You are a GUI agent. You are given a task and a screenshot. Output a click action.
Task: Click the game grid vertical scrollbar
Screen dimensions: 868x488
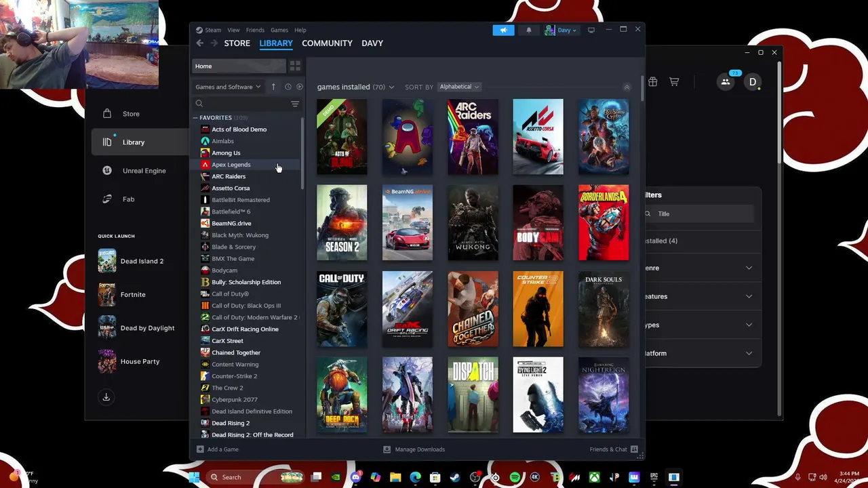(x=642, y=88)
